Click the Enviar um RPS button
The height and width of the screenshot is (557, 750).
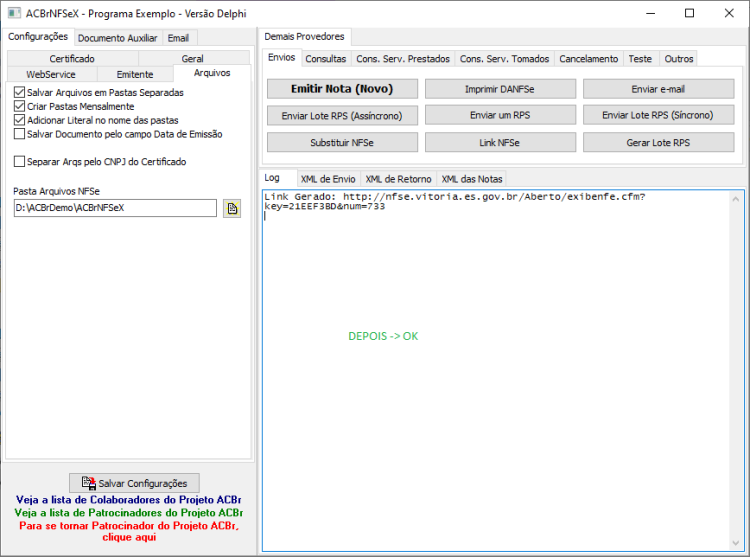tap(500, 116)
